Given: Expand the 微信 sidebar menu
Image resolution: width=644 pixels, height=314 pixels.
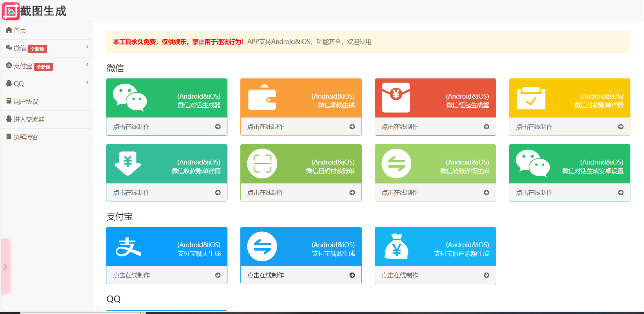Looking at the screenshot, I should [x=47, y=48].
